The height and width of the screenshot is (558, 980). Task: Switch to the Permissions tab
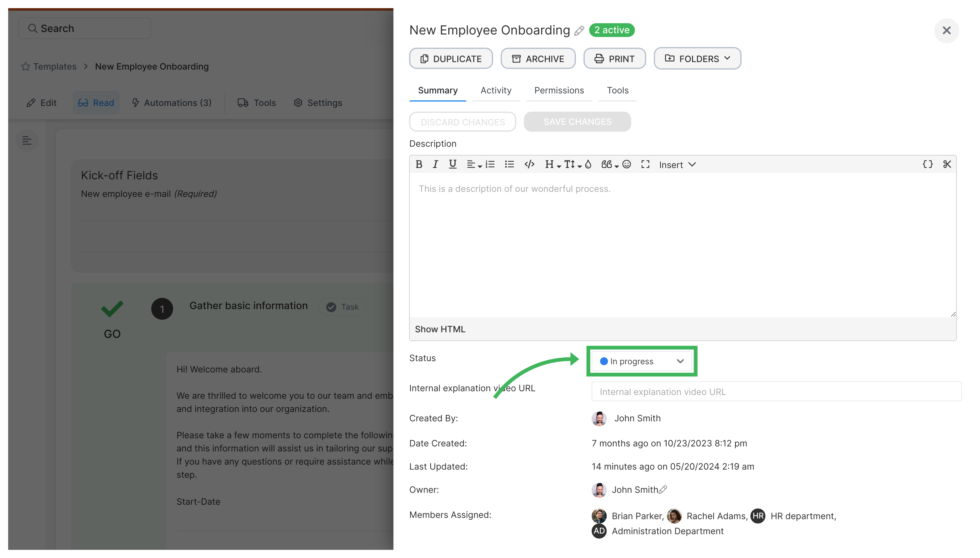pos(559,91)
